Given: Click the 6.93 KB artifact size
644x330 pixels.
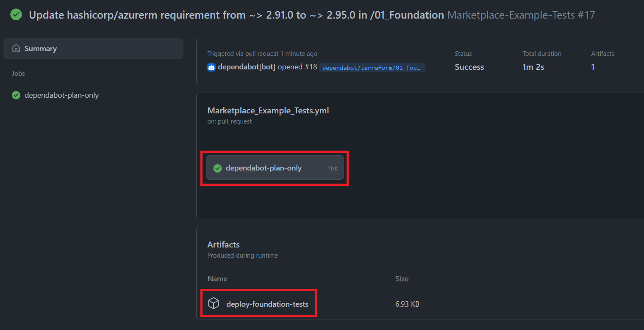Looking at the screenshot, I should coord(407,304).
